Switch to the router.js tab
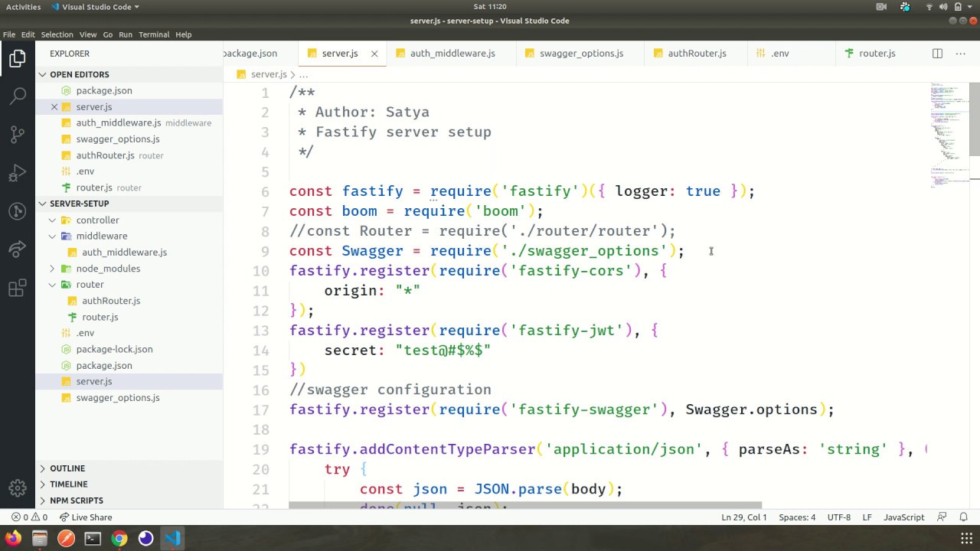Image resolution: width=980 pixels, height=551 pixels. click(x=877, y=54)
